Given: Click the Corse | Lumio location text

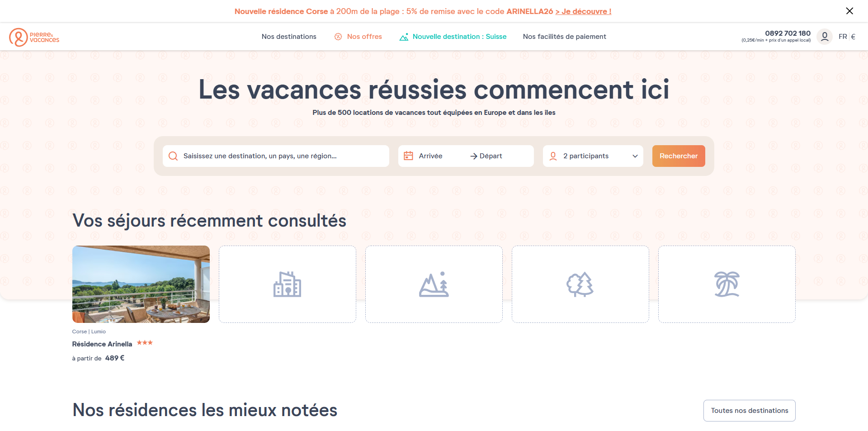Looking at the screenshot, I should (89, 332).
